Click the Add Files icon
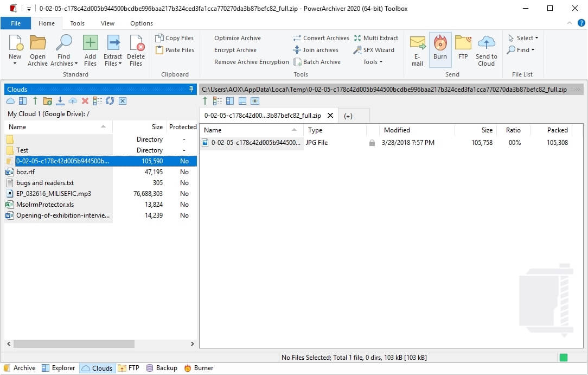The image size is (588, 375). (90, 43)
